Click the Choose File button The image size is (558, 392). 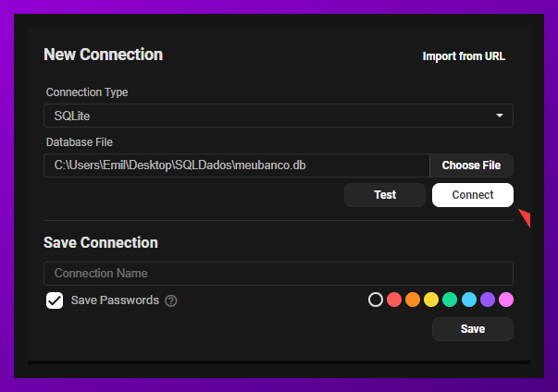coord(472,165)
